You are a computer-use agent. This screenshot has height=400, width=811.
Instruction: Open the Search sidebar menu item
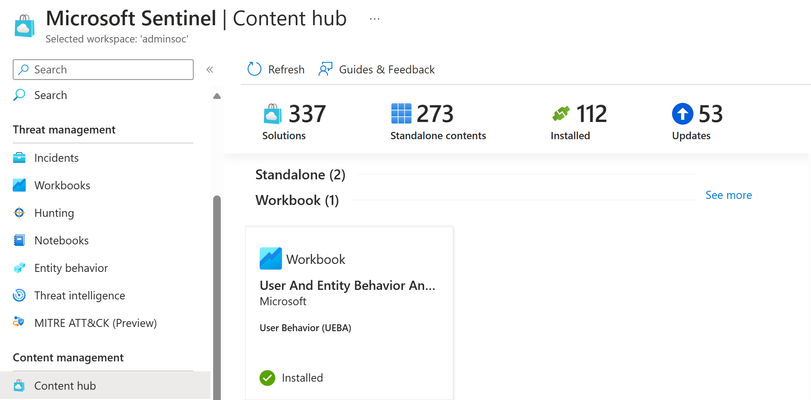(x=51, y=95)
